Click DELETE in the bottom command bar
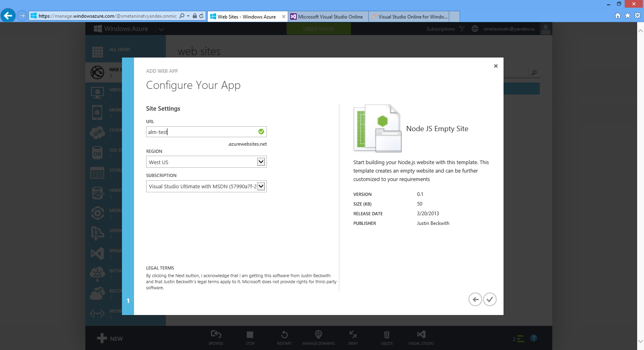644x350 pixels. pyautogui.click(x=387, y=338)
